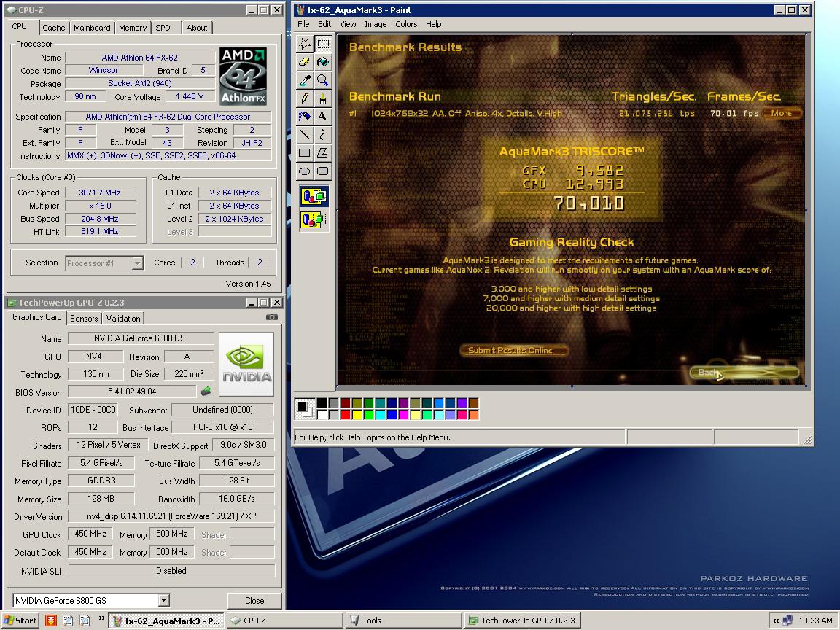Expand the quick launch overflow chevron
Image resolution: width=840 pixels, height=630 pixels.
click(x=101, y=620)
